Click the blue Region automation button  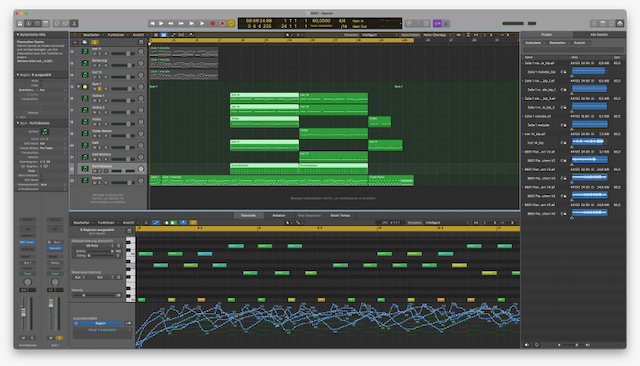pos(98,323)
